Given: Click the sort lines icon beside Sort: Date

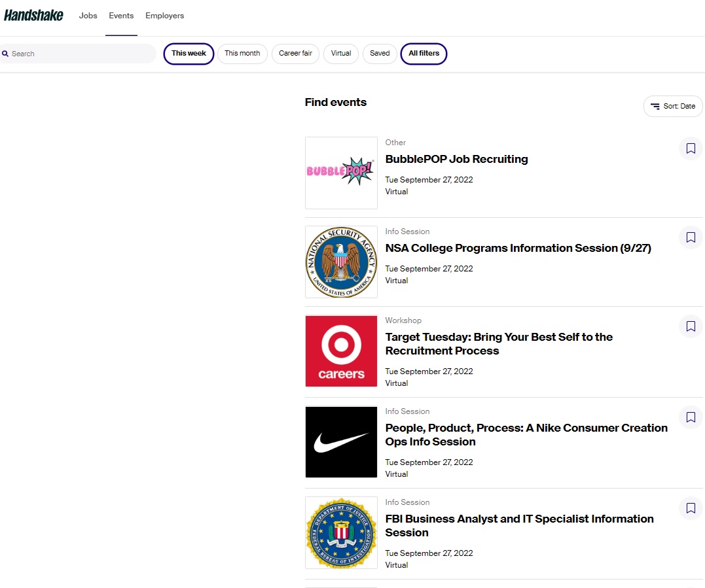Looking at the screenshot, I should pos(655,107).
